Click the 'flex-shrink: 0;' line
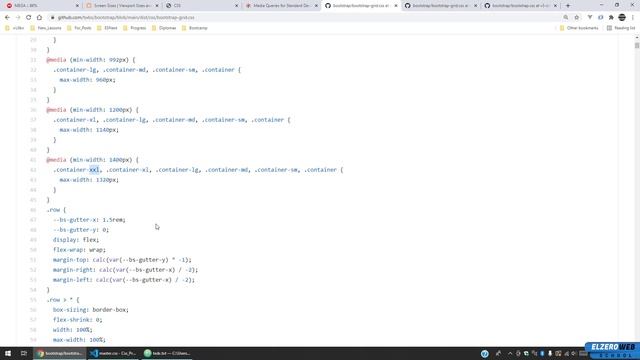This screenshot has width=640, height=360. click(x=78, y=320)
